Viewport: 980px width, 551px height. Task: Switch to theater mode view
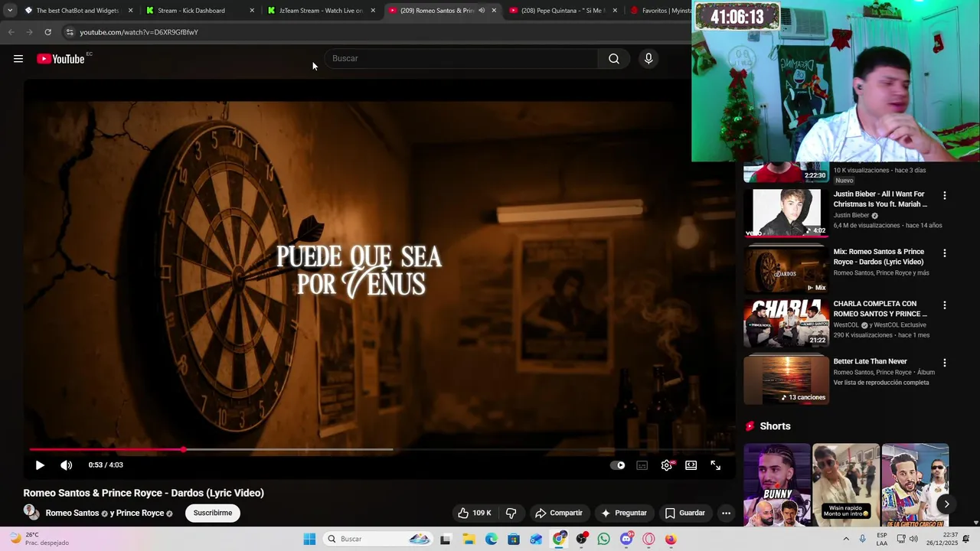point(691,465)
